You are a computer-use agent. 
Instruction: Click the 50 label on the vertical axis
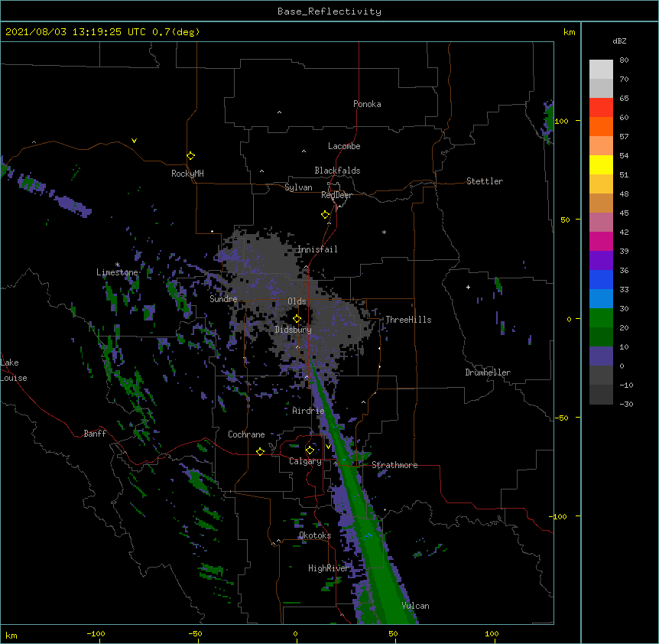coord(565,220)
